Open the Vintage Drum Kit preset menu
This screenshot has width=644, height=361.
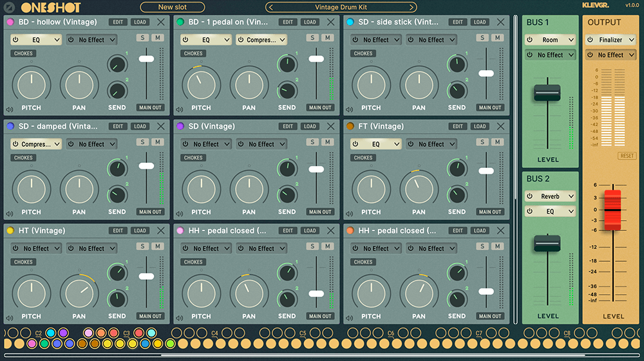point(341,7)
